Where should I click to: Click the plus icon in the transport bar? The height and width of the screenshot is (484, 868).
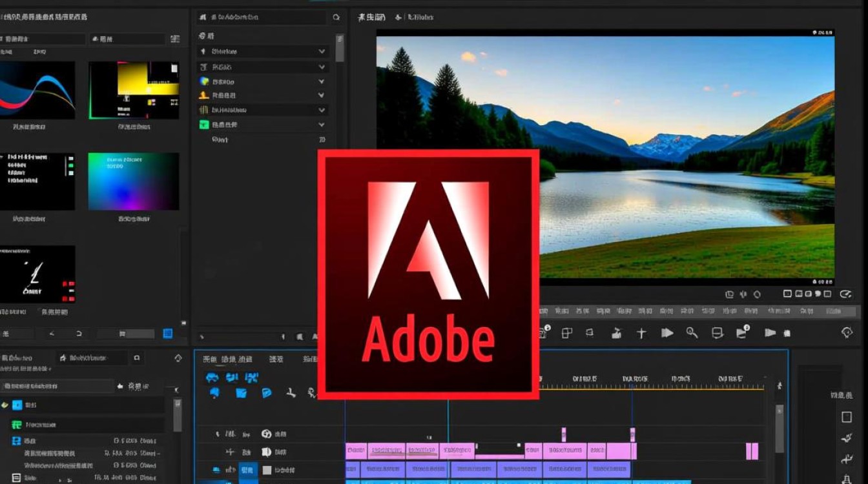(641, 333)
